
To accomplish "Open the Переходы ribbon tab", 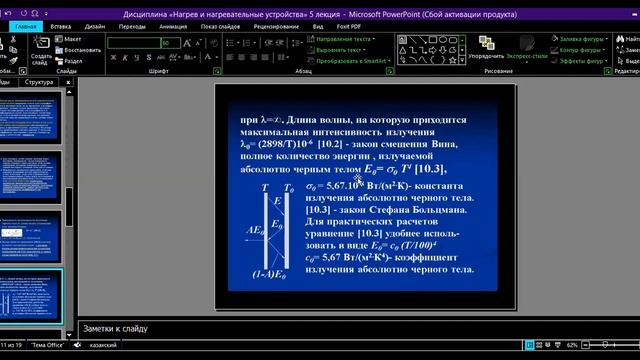I will (x=132, y=27).
